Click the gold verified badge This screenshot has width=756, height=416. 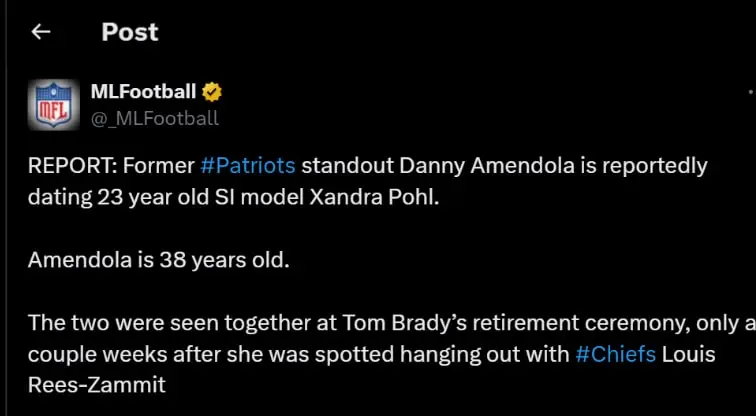[212, 93]
